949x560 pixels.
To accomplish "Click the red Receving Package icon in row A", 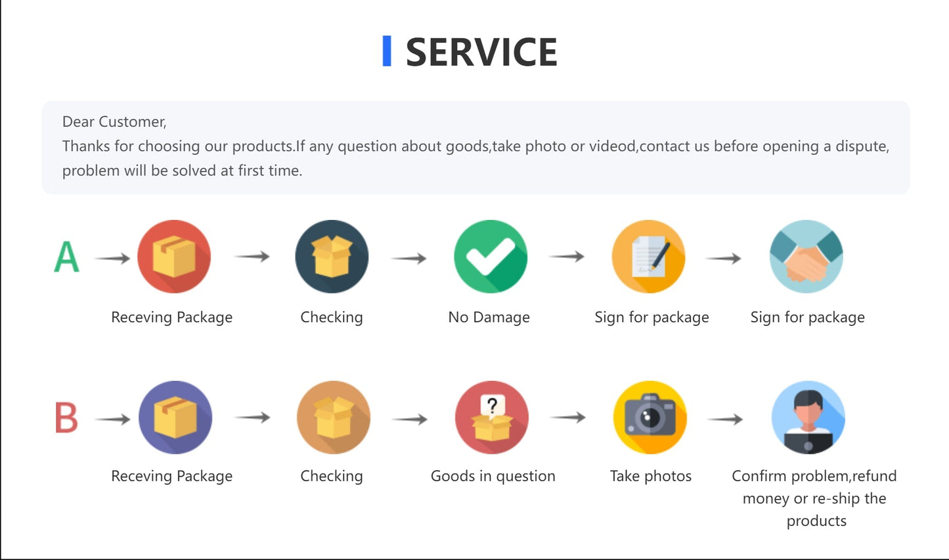I will tap(174, 256).
